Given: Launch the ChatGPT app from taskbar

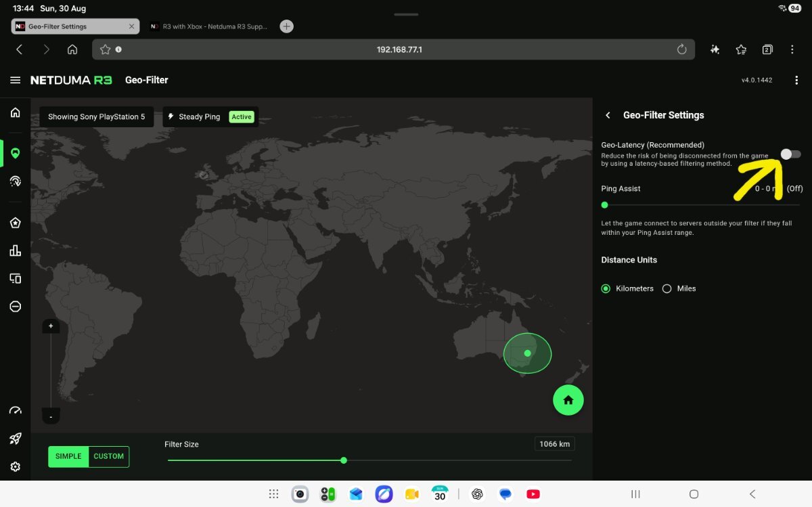Looking at the screenshot, I should [x=478, y=494].
